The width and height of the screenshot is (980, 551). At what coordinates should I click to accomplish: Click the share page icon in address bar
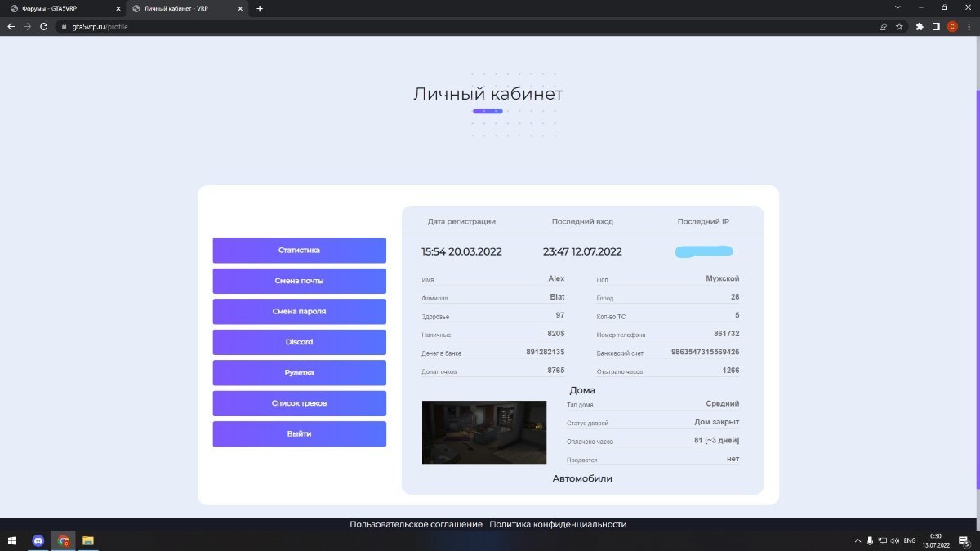coord(883,26)
